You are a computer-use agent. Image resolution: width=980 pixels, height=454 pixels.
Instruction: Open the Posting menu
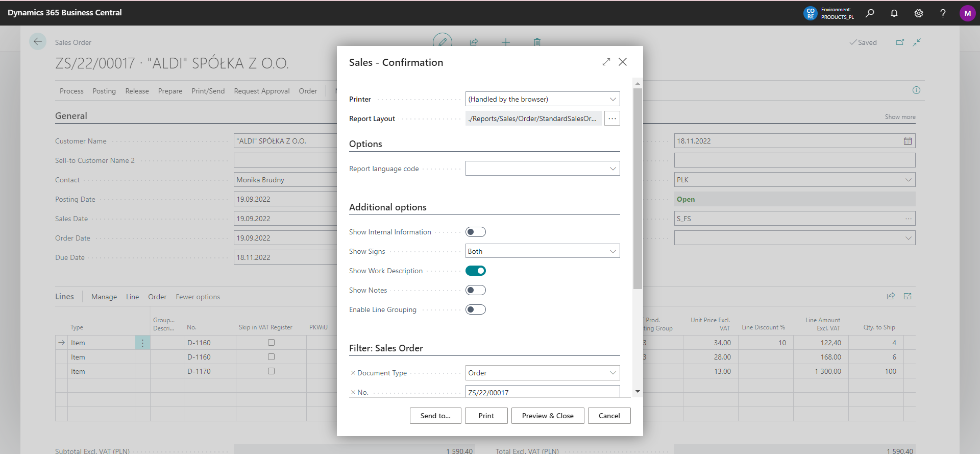(104, 91)
